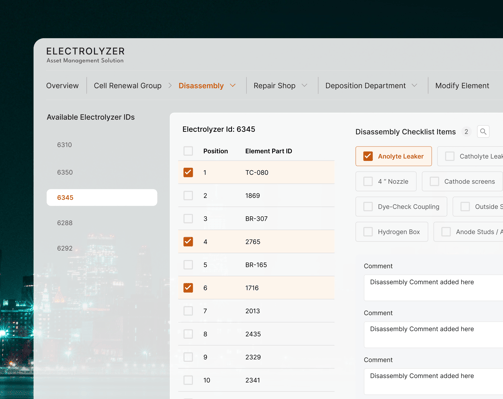The image size is (503, 399).
Task: Check the row with Element 2435
Action: 188,334
